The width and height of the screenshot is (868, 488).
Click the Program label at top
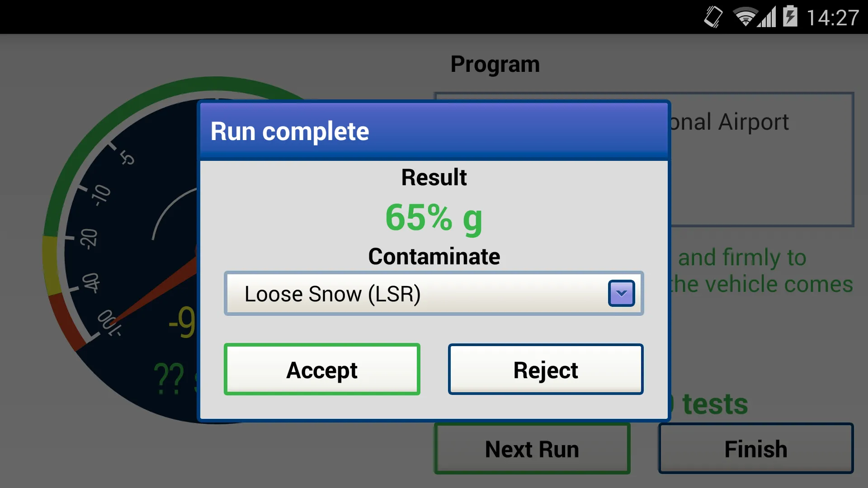click(x=495, y=64)
